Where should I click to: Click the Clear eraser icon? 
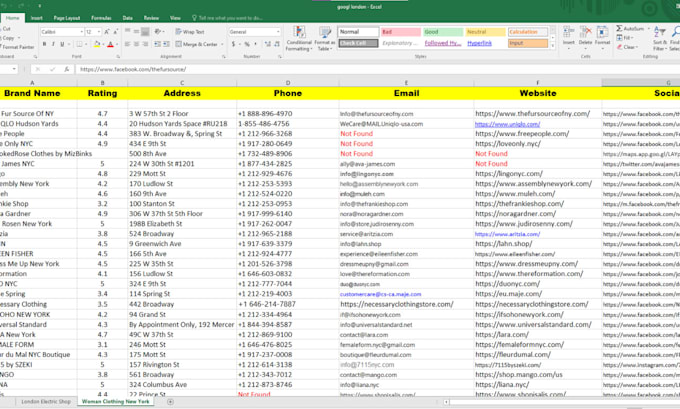(x=619, y=47)
